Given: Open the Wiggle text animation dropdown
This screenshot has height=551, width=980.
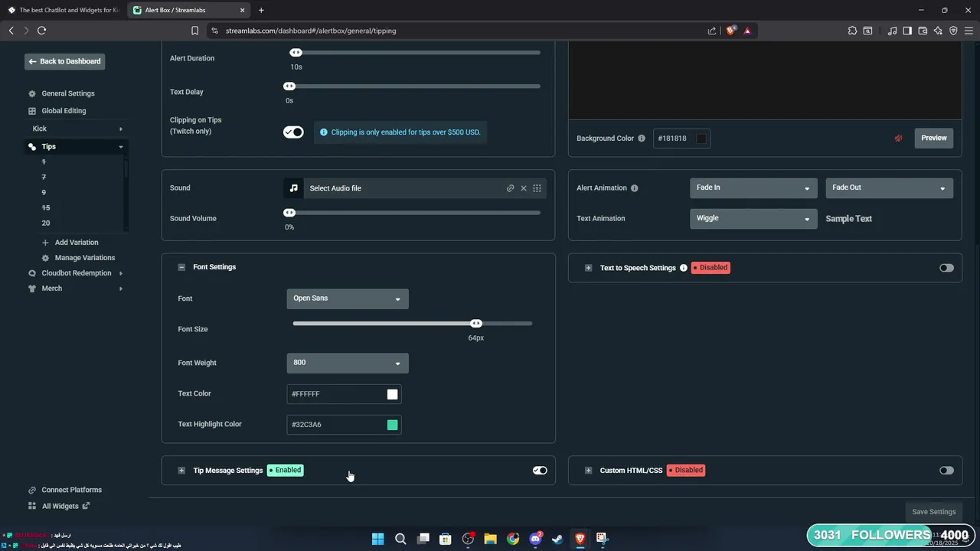Looking at the screenshot, I should coord(753,219).
